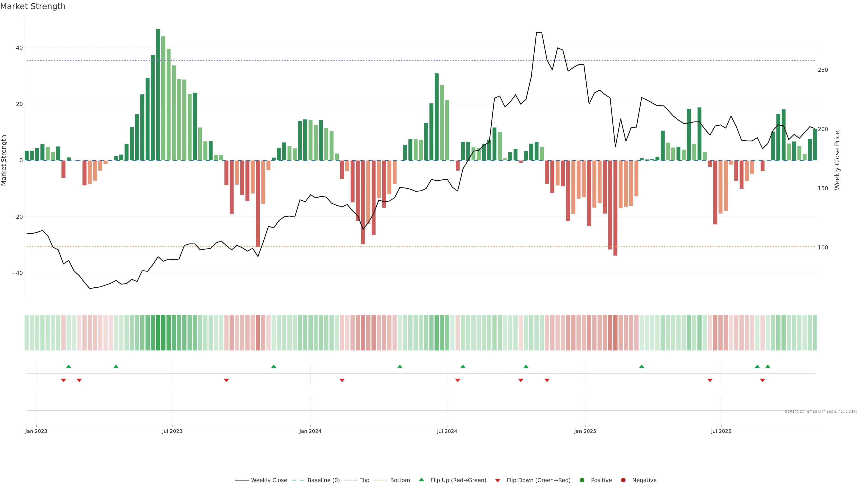Click the Flip Down red triangle legend icon

click(498, 480)
